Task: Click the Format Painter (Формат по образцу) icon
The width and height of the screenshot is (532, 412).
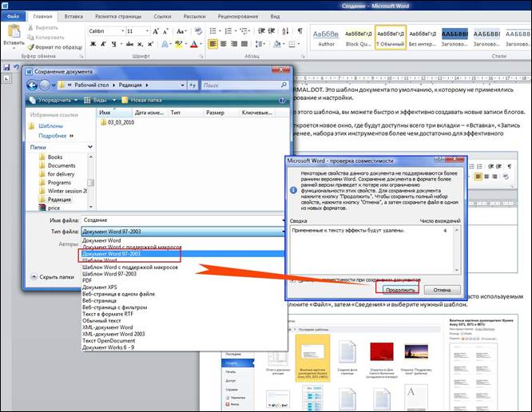Action: (31, 47)
